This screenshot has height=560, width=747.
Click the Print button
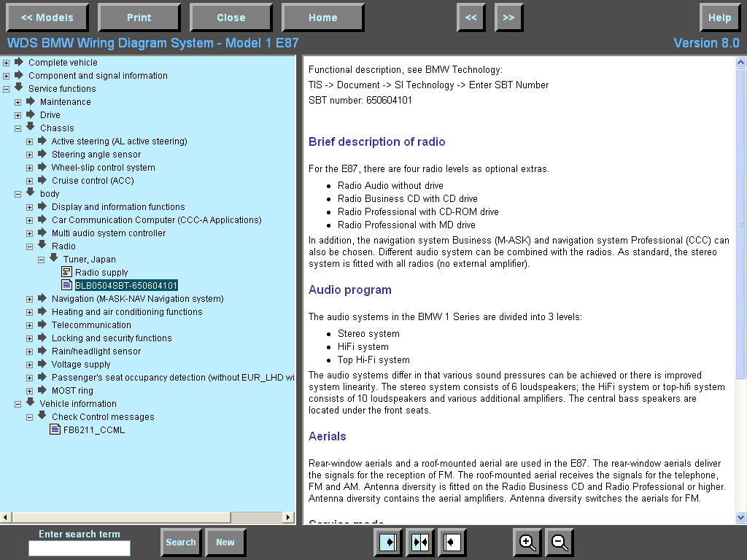pos(139,17)
